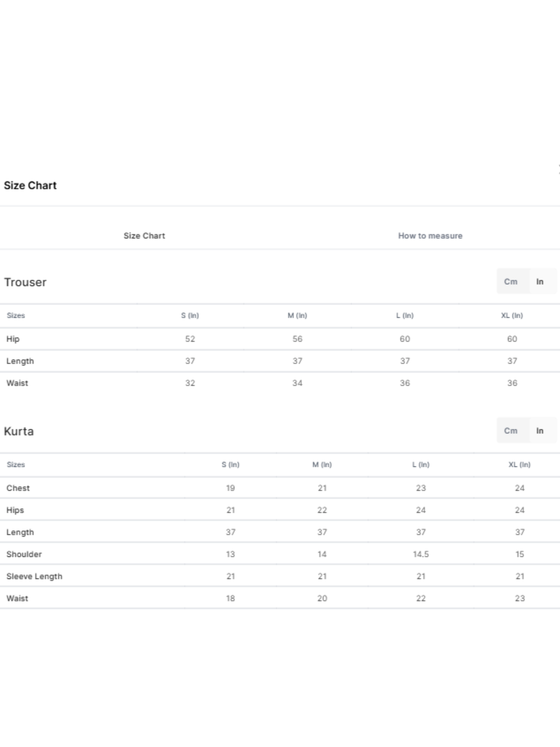Click the Kurta section heading

[19, 431]
